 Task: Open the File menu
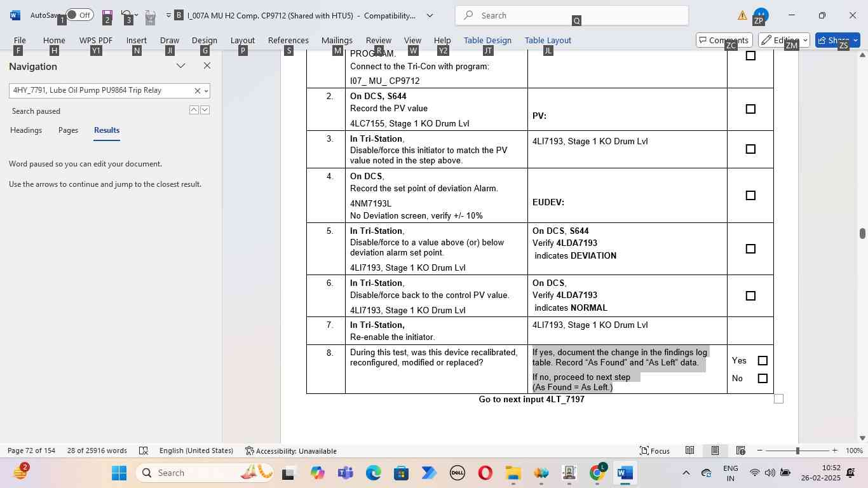[x=20, y=40]
